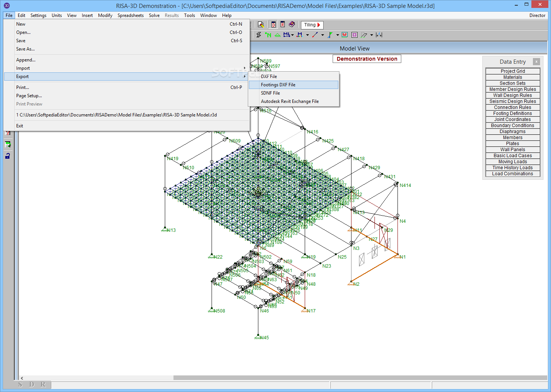Open Joint Coordinates spreadsheet
This screenshot has width=551, height=392.
point(513,119)
